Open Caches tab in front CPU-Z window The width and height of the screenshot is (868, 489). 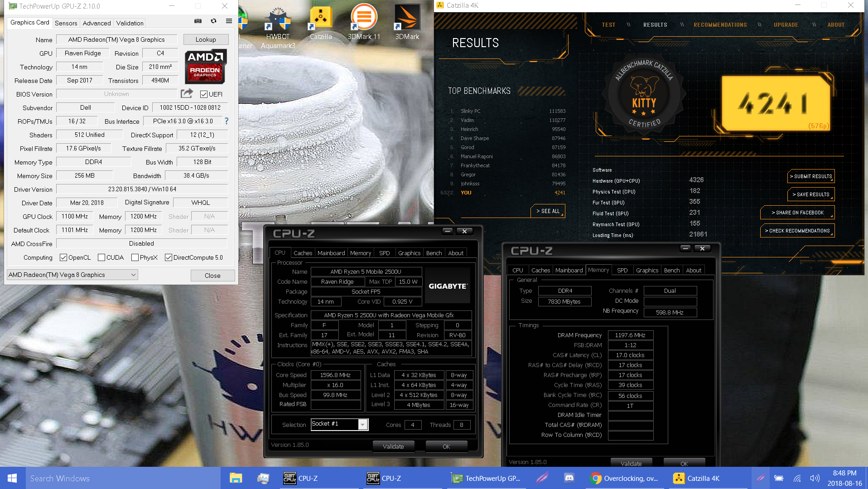303,253
